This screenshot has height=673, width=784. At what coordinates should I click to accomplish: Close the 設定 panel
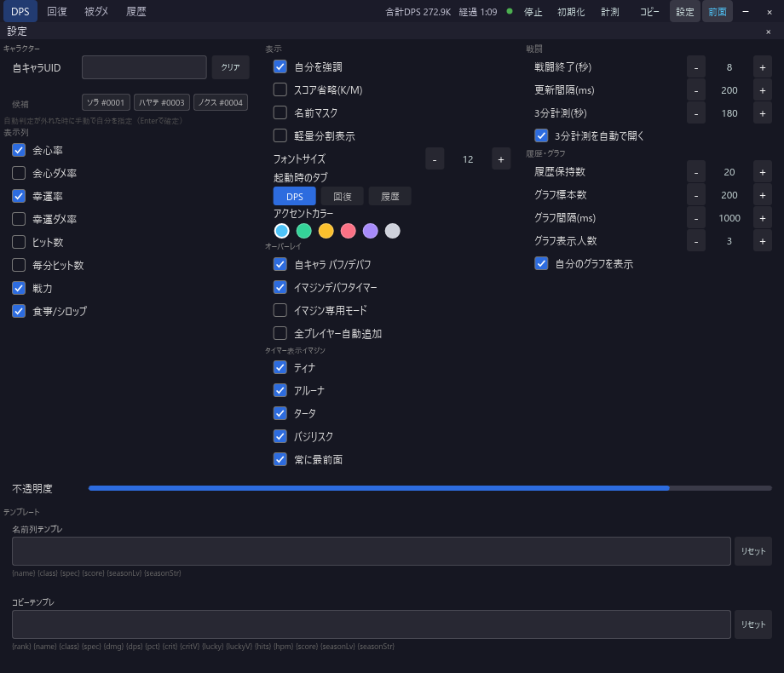coord(769,32)
